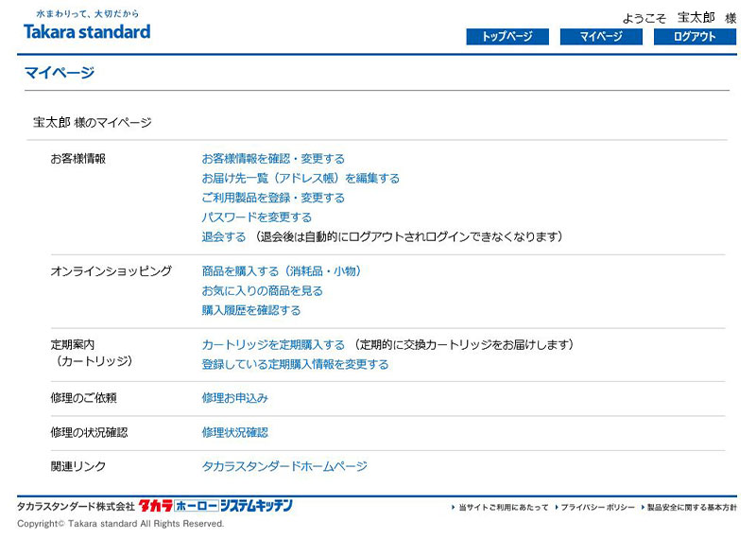This screenshot has width=756, height=539.
Task: Click the オンラインショッピング section label
Action: (111, 271)
